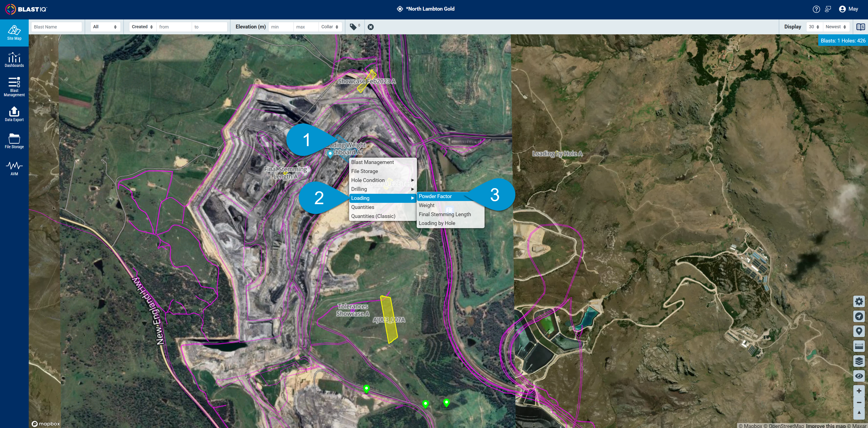Click the map pin marker tool

click(859, 331)
